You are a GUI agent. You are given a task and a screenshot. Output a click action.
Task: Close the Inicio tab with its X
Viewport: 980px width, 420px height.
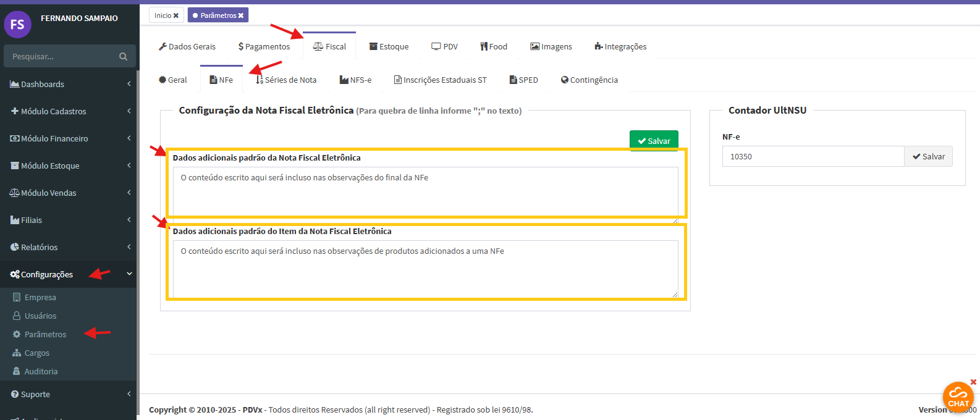176,15
